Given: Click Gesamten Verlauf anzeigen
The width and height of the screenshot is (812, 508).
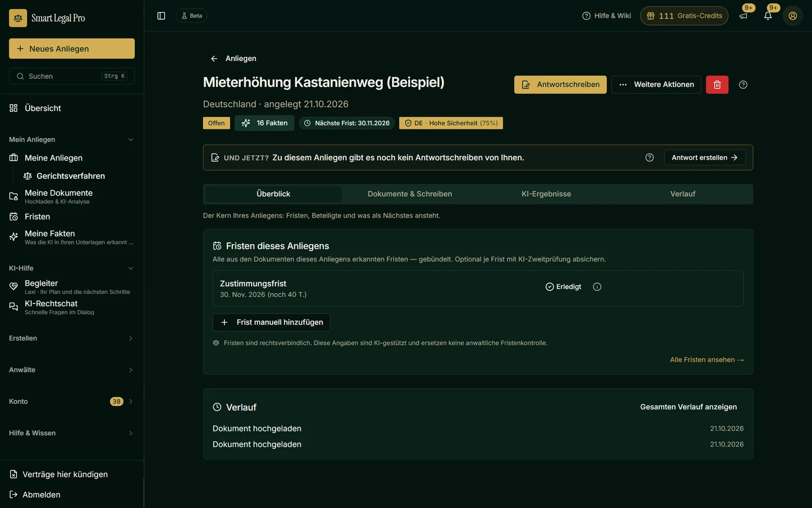Looking at the screenshot, I should pyautogui.click(x=689, y=407).
